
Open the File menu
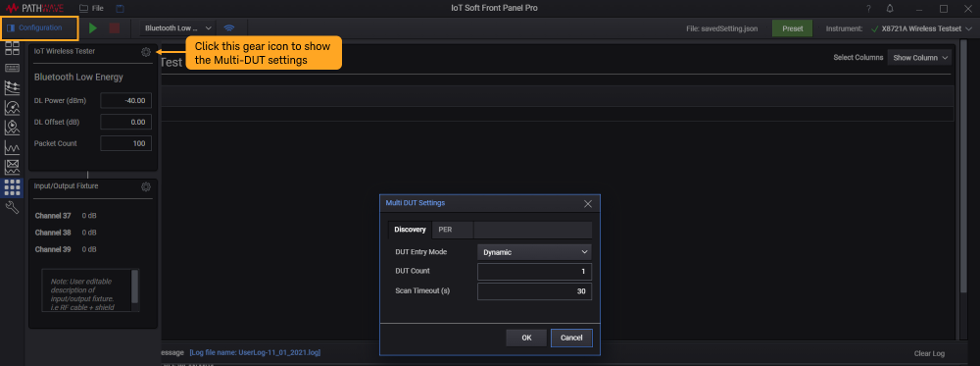click(x=92, y=8)
